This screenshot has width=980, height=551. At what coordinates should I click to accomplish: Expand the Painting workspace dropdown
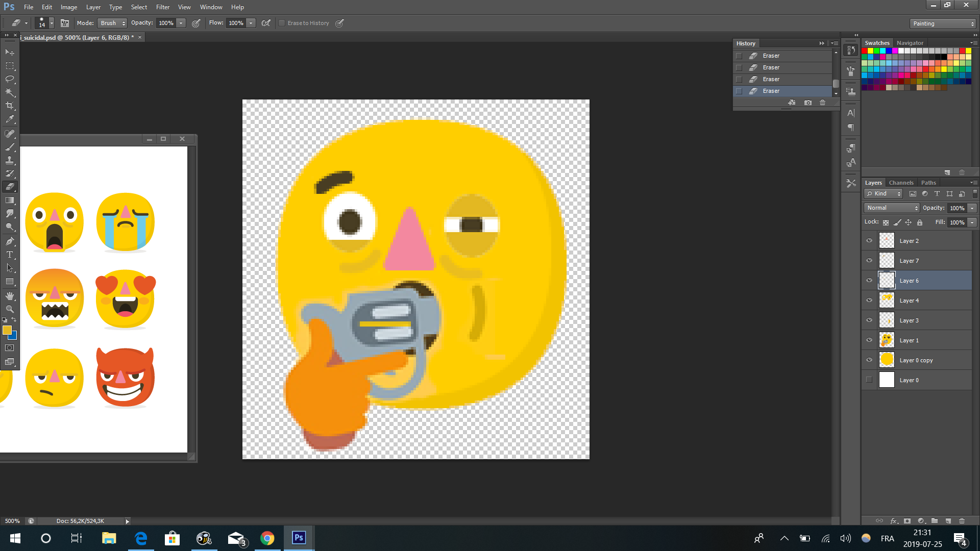943,23
